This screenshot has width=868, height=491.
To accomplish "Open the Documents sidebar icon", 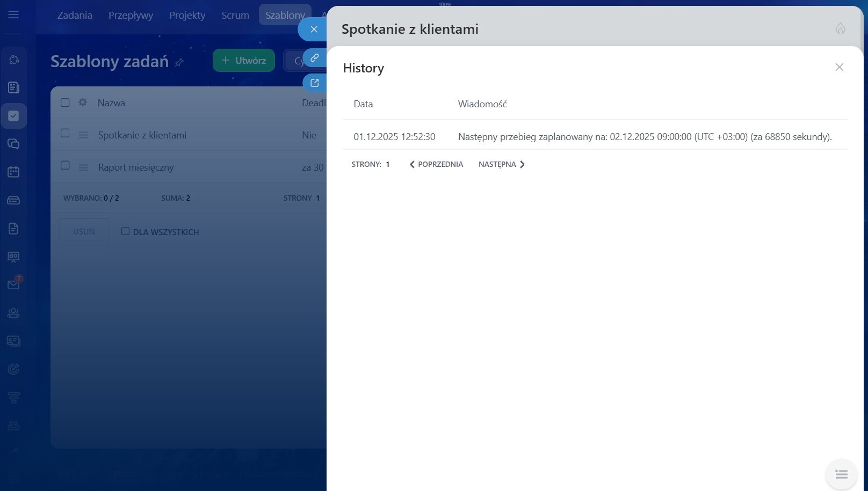I will tap(13, 229).
